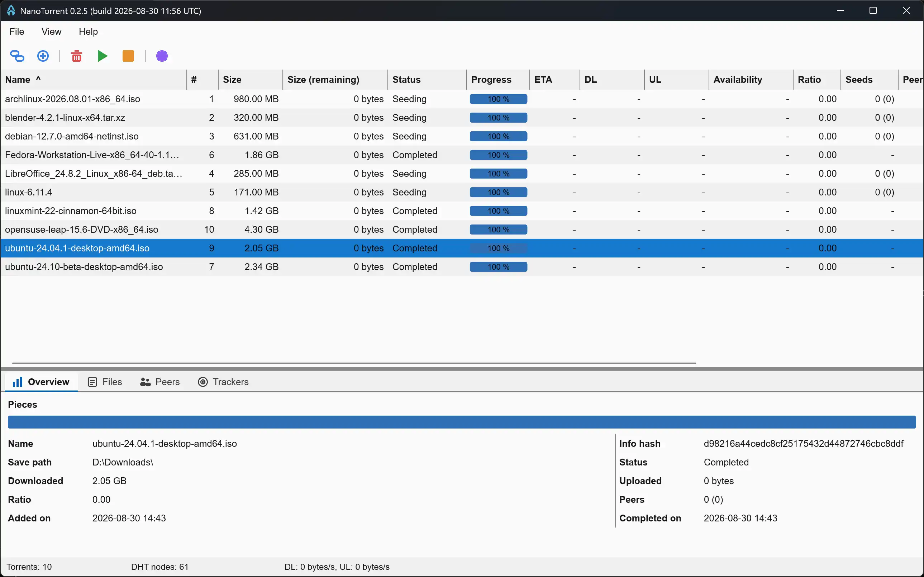924x577 pixels.
Task: Select the archlinux-2026.08.01-x86_64.iso torrent
Action: [x=462, y=99]
